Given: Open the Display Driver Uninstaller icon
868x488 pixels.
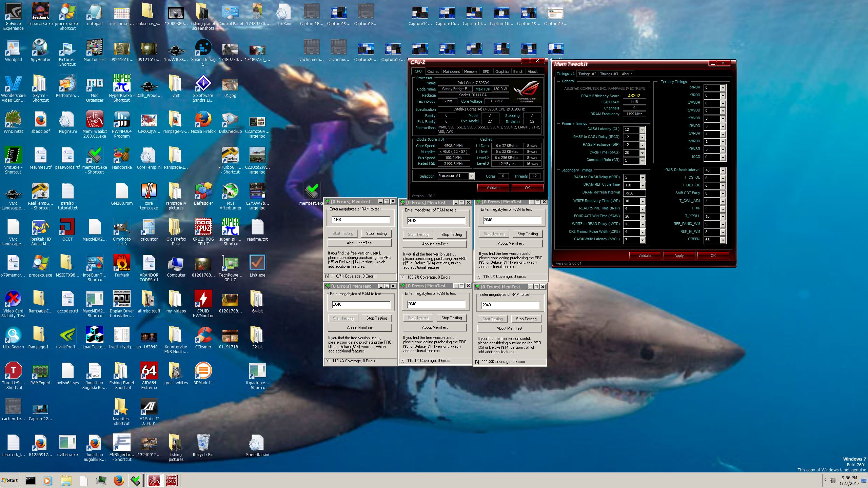Looking at the screenshot, I should tap(122, 304).
